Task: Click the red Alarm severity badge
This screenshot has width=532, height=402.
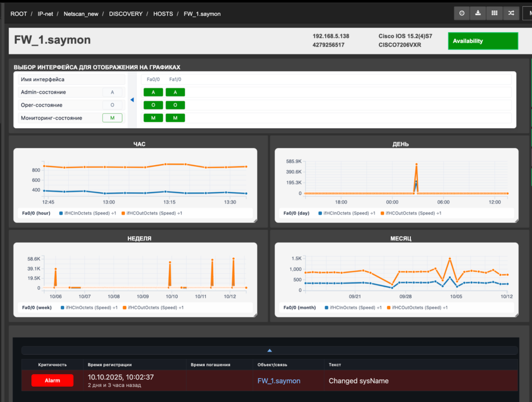Action: click(x=52, y=381)
